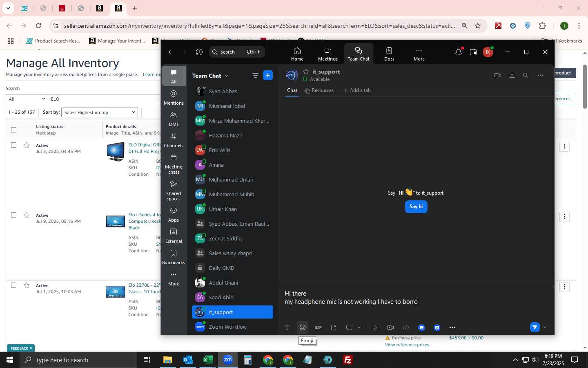Open the GIF picker in compose toolbar
This screenshot has width=588, height=368.
[318, 327]
